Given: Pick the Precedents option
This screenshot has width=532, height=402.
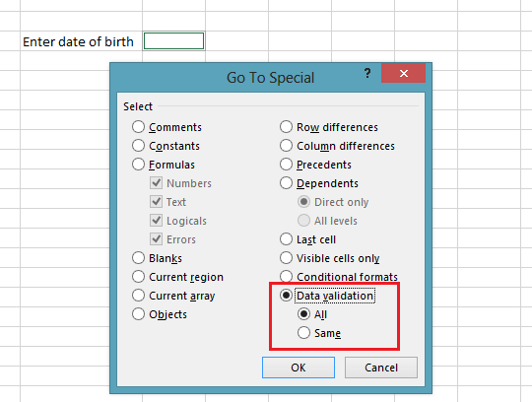Looking at the screenshot, I should pyautogui.click(x=286, y=165).
